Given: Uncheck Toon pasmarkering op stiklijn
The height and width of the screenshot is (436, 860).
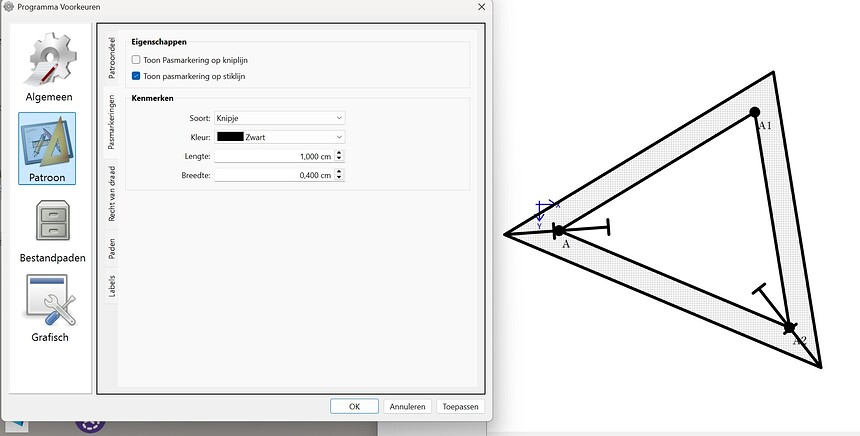Looking at the screenshot, I should (136, 76).
